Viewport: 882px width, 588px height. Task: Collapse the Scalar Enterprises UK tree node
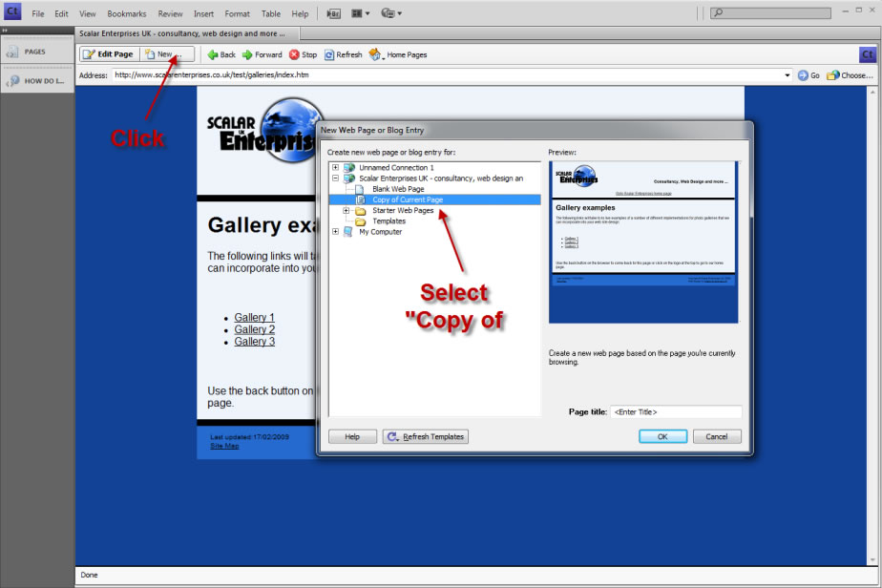point(335,178)
